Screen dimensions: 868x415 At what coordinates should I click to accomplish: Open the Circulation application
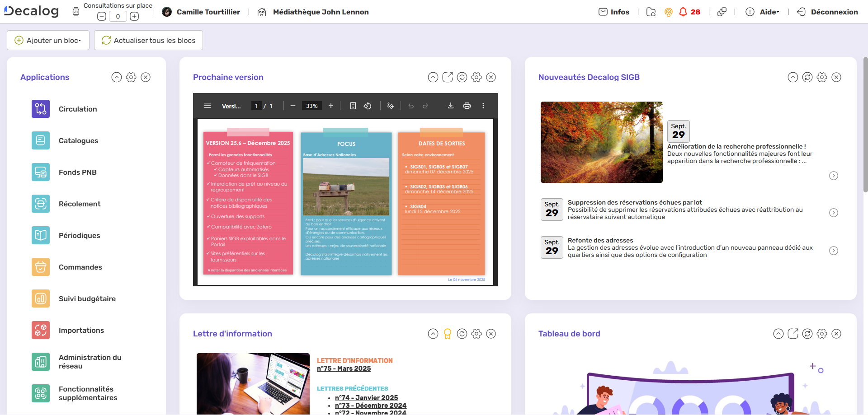pyautogui.click(x=77, y=109)
